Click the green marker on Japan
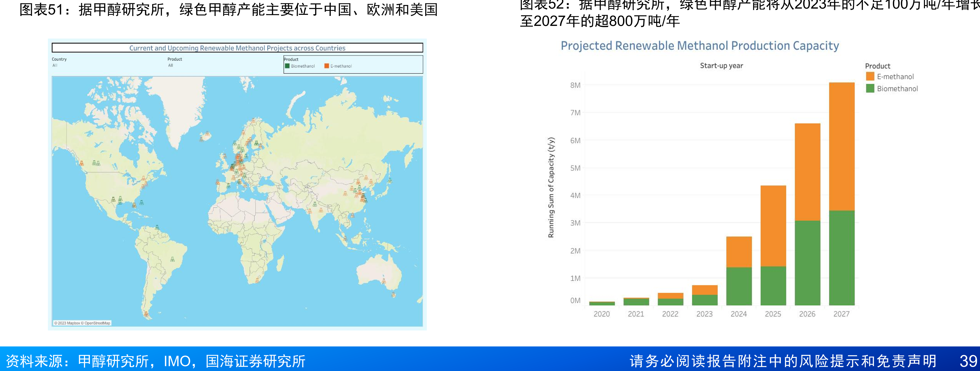Viewport: 980px width, 371px height. 390,180
